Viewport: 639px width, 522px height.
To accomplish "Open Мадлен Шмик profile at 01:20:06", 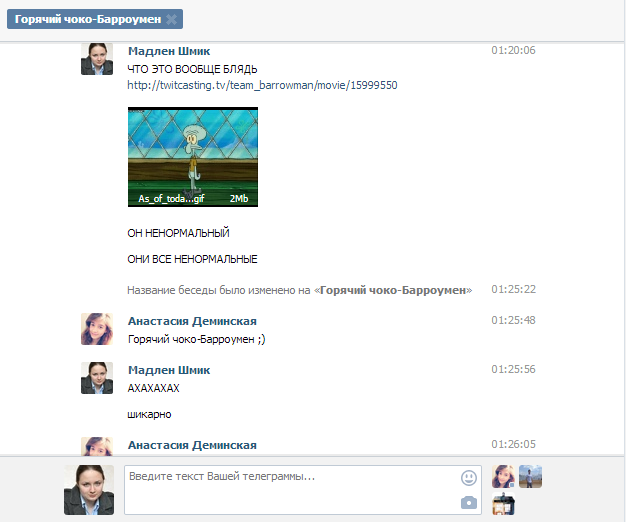I will (169, 51).
